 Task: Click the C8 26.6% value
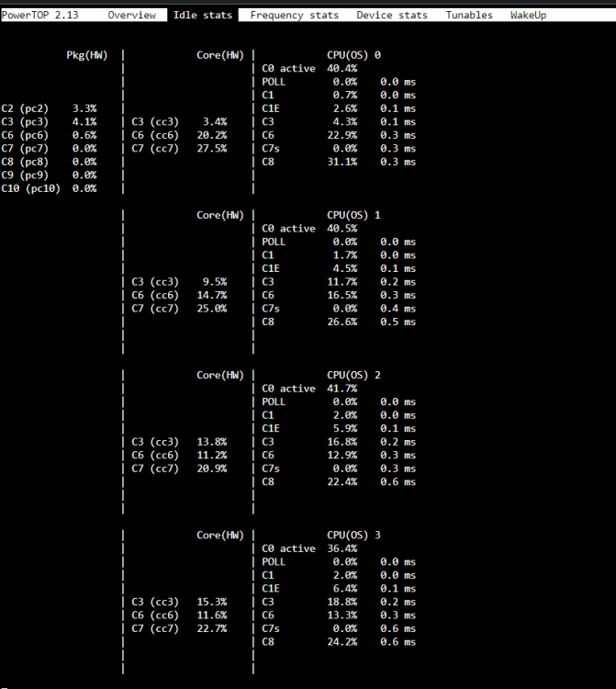[342, 322]
